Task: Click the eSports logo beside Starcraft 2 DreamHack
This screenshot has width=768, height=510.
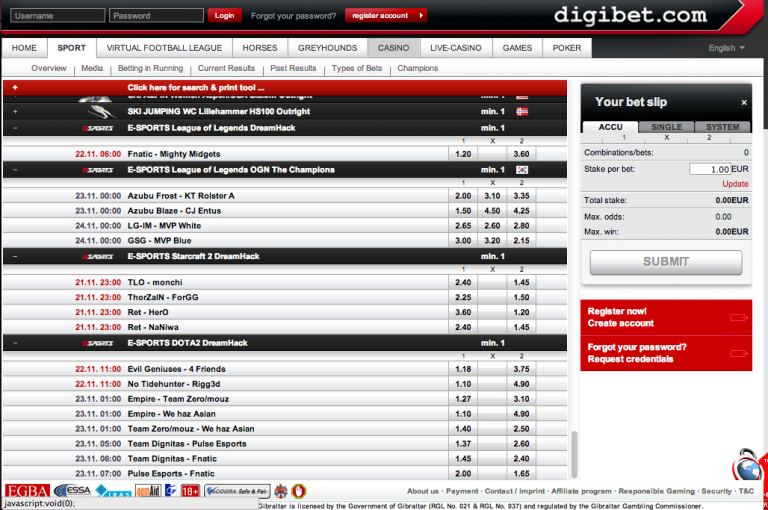Action: click(97, 257)
